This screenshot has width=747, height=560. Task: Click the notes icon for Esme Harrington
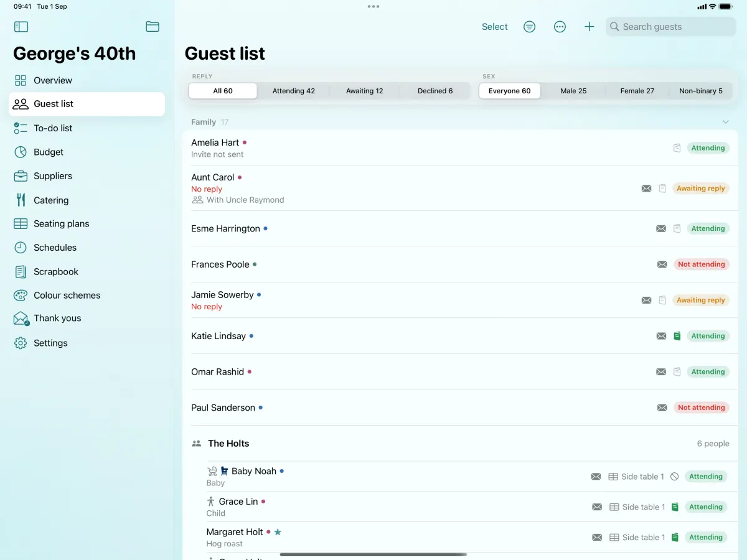point(677,229)
